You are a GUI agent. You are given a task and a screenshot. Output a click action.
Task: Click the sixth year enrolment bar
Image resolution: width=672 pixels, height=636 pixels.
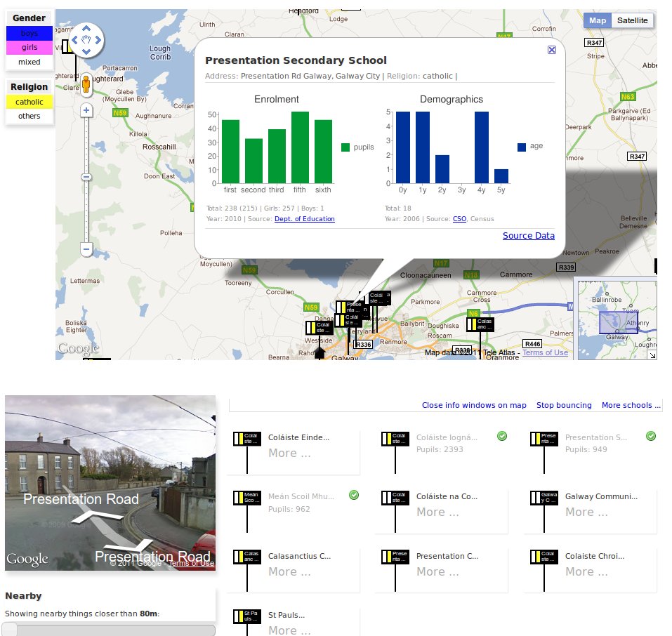323,152
